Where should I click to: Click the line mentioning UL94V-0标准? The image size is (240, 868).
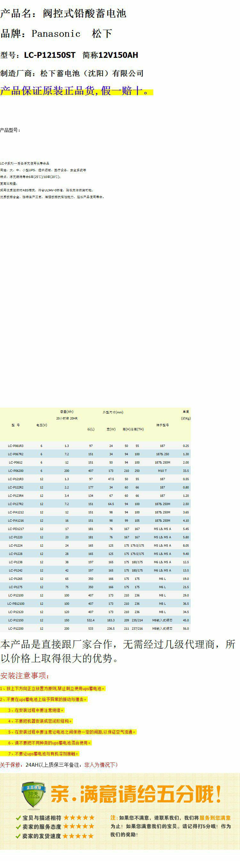pos(46,190)
